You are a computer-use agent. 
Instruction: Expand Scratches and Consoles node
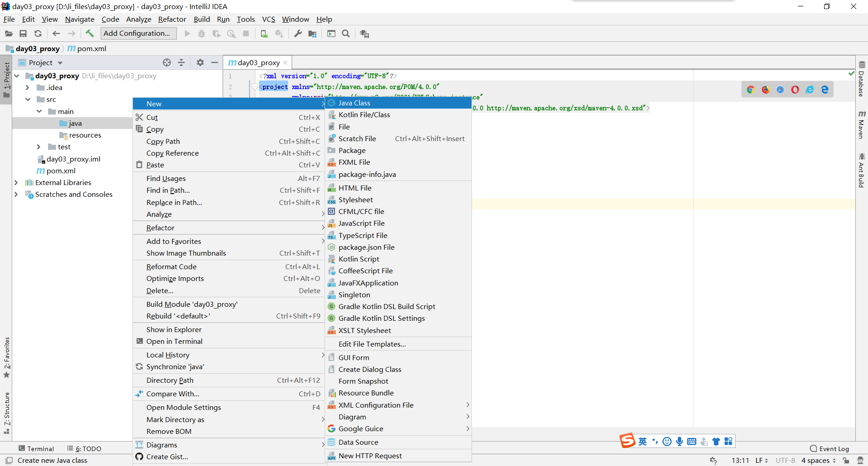(16, 194)
